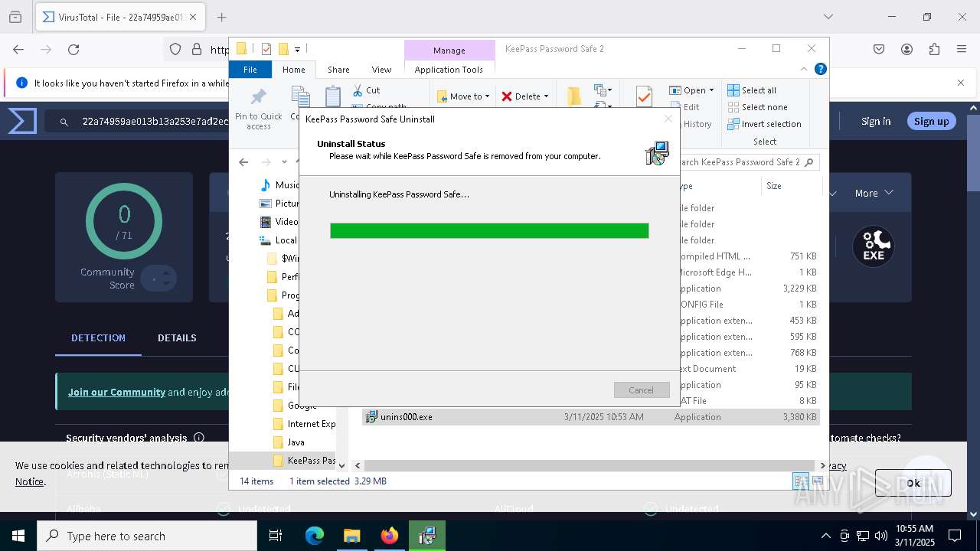980x551 pixels.
Task: Expand the VirusTotal More dropdown
Action: [874, 193]
